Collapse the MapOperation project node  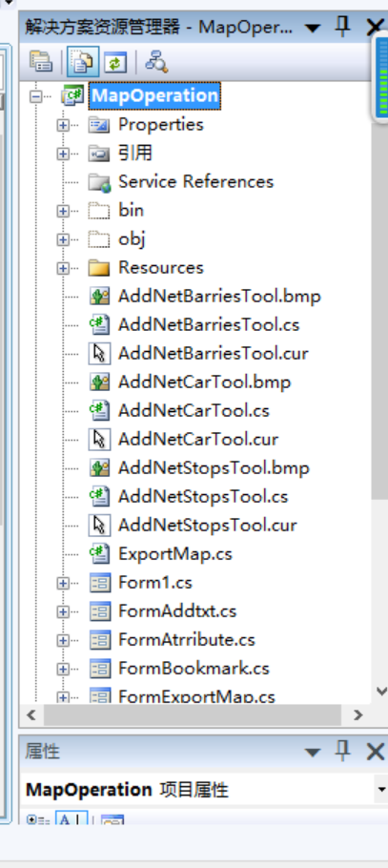point(36,96)
